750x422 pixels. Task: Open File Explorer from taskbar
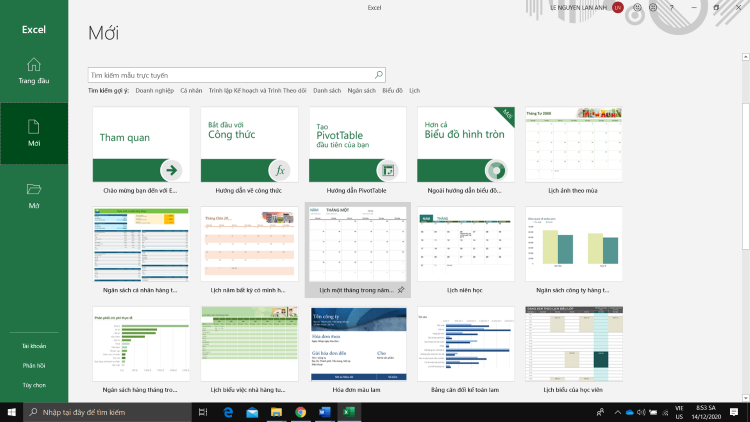click(276, 412)
